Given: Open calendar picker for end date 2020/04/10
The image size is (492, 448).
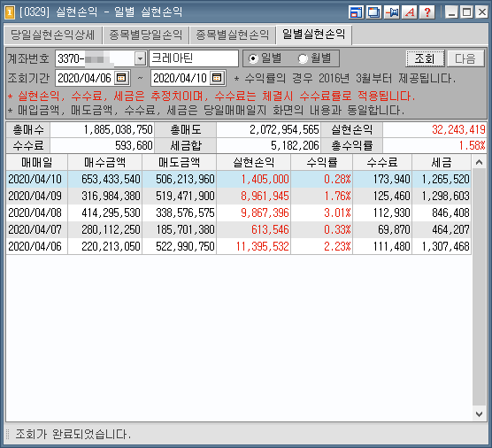Looking at the screenshot, I should point(217,78).
